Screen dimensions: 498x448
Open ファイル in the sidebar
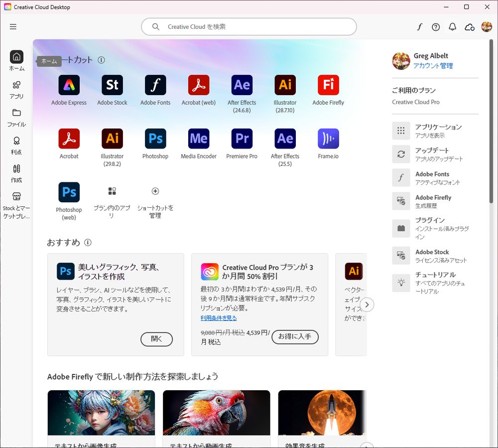pyautogui.click(x=16, y=118)
